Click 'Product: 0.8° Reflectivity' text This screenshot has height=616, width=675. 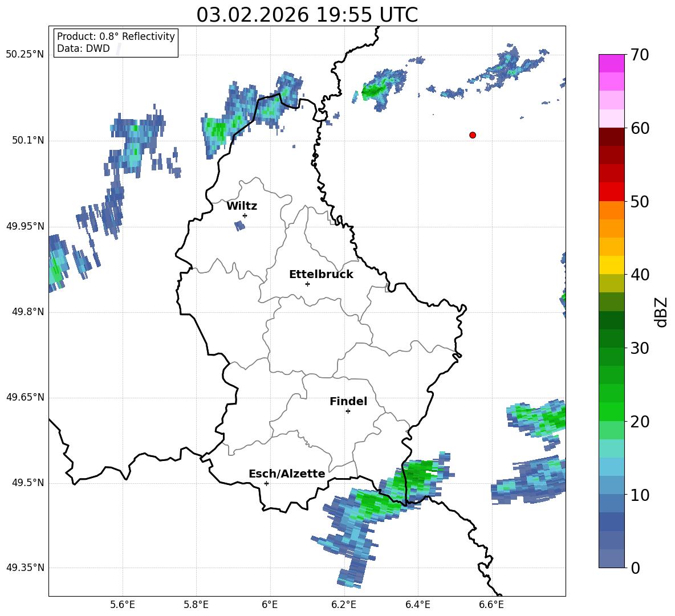[116, 36]
